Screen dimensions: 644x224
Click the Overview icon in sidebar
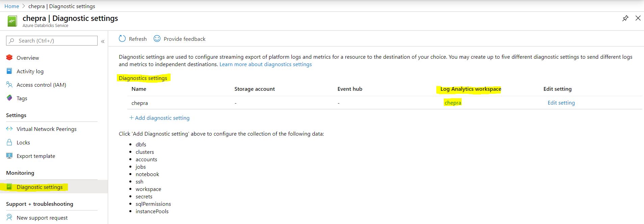(9, 58)
